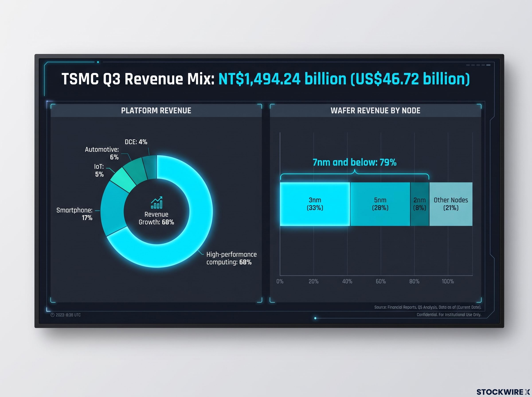The width and height of the screenshot is (532, 397).
Task: Click the clock icon beside 2023 timestamp
Action: coord(53,315)
